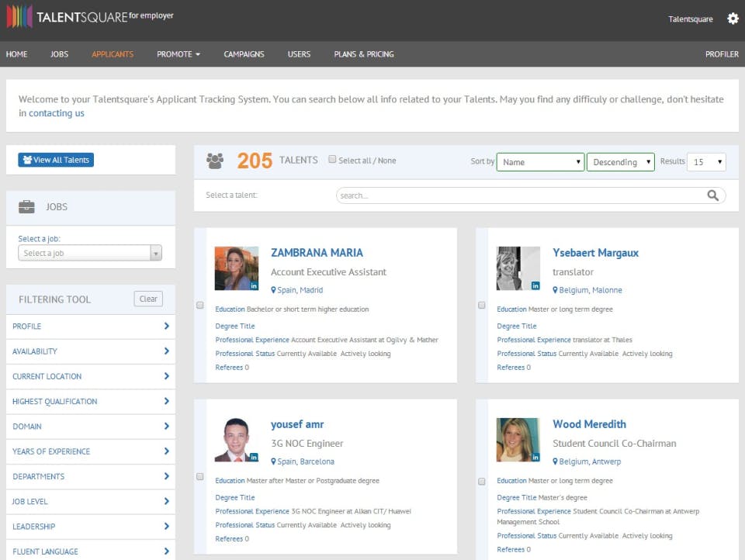Click LinkedIn badge on Ysebaert Margaux's photo
745x560 pixels.
coord(535,285)
